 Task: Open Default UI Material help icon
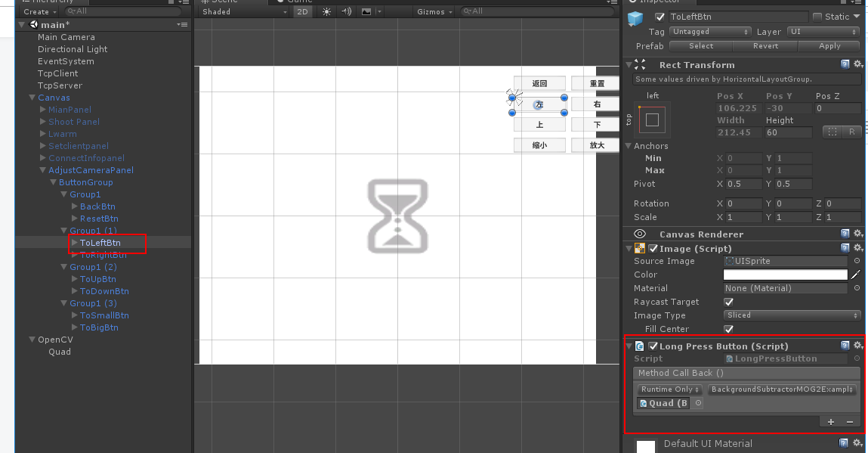tap(844, 443)
